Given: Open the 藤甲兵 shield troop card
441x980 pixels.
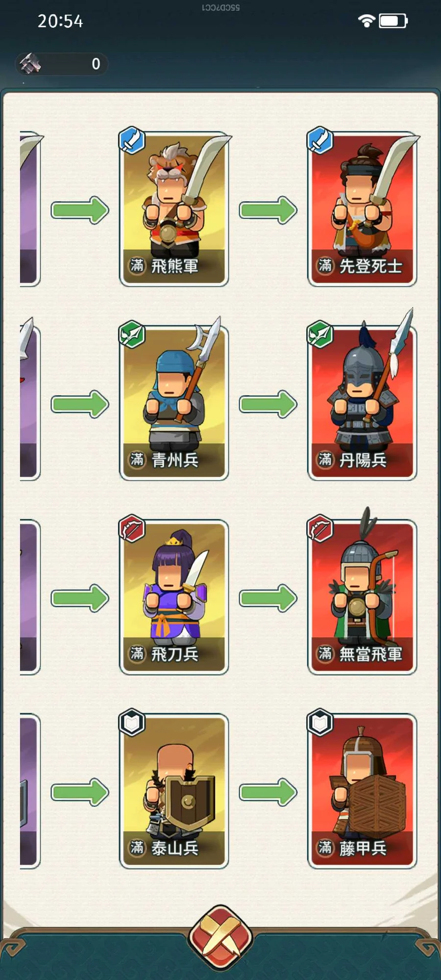Looking at the screenshot, I should click(x=362, y=791).
